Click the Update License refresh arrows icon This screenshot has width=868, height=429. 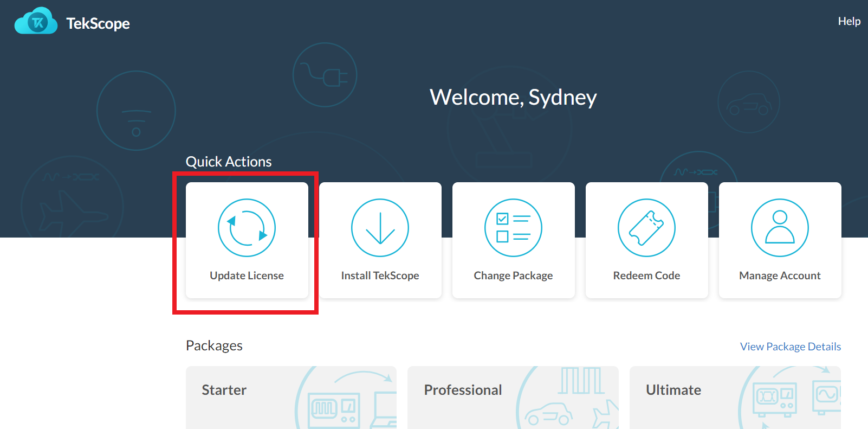click(247, 228)
